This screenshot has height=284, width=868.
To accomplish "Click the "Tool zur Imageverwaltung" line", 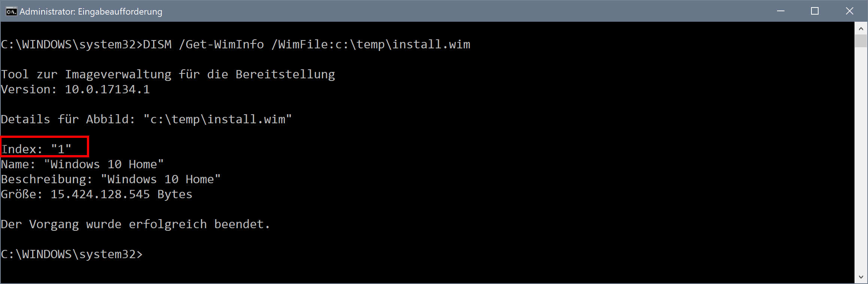I will 168,75.
